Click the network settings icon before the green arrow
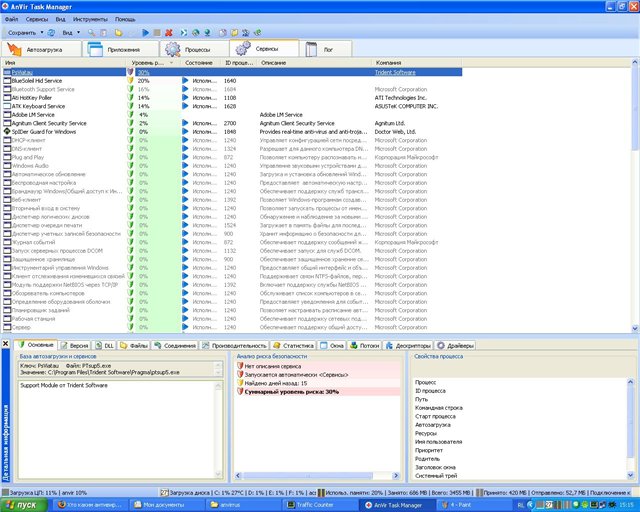Screen dimensions: 640x512 click(x=246, y=33)
